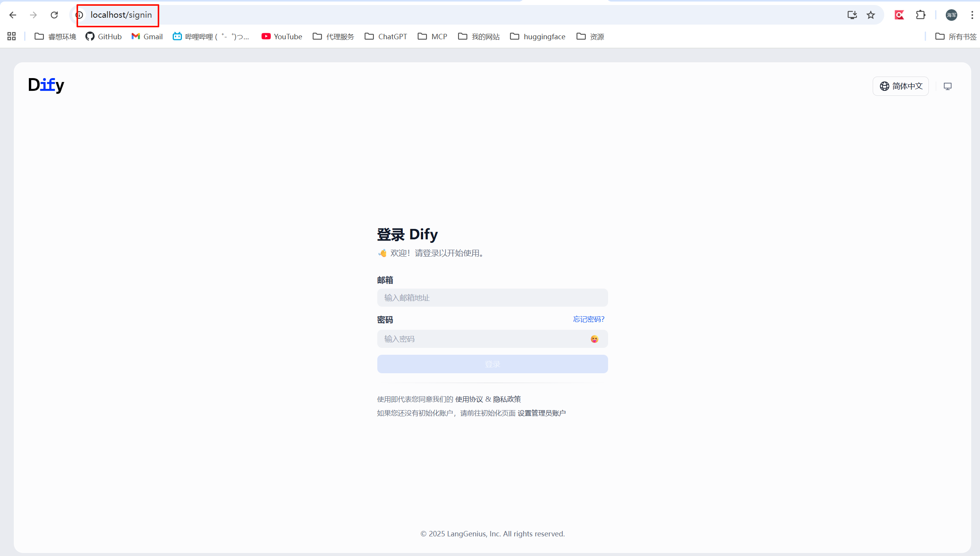The height and width of the screenshot is (556, 980).
Task: Open the apps grid icon in bookmarks bar
Action: click(x=12, y=37)
